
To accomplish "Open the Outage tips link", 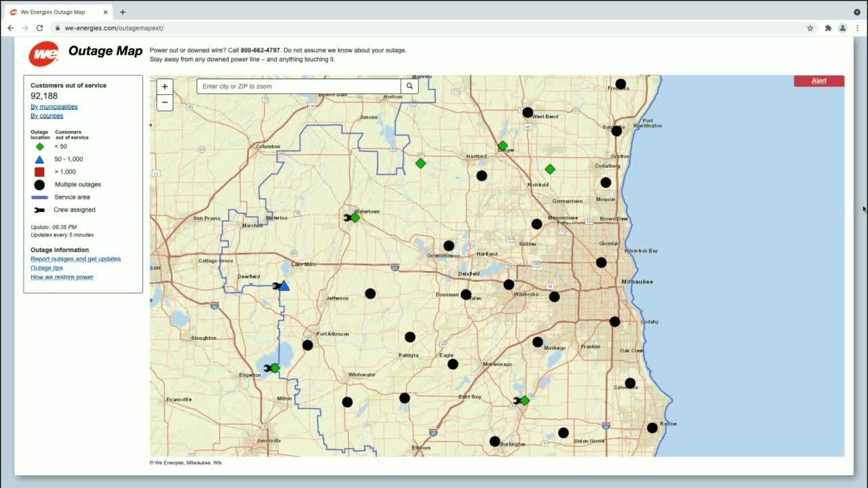I will tap(47, 268).
